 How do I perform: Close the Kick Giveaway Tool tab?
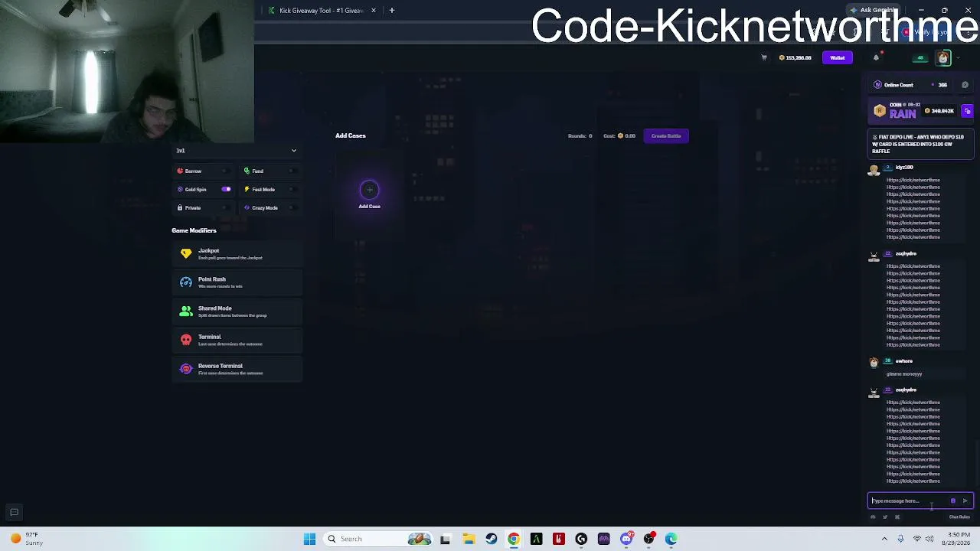click(x=374, y=11)
